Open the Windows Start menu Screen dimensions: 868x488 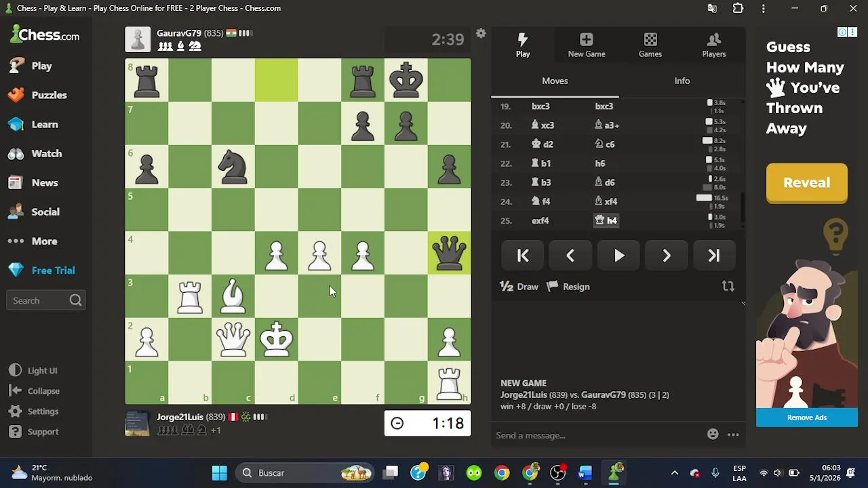(x=219, y=472)
